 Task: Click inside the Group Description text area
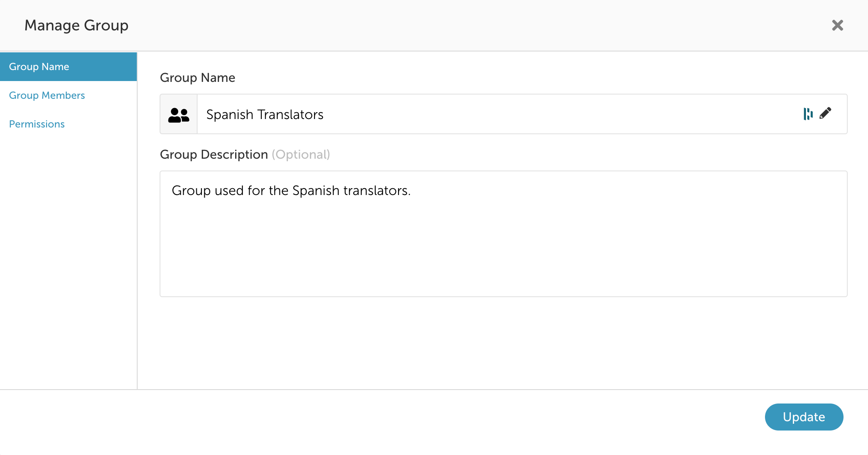coord(503,234)
